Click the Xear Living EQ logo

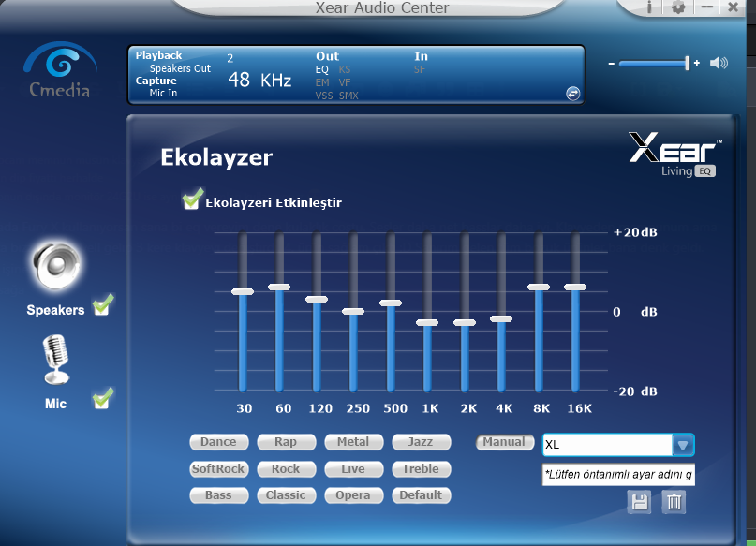tap(675, 155)
